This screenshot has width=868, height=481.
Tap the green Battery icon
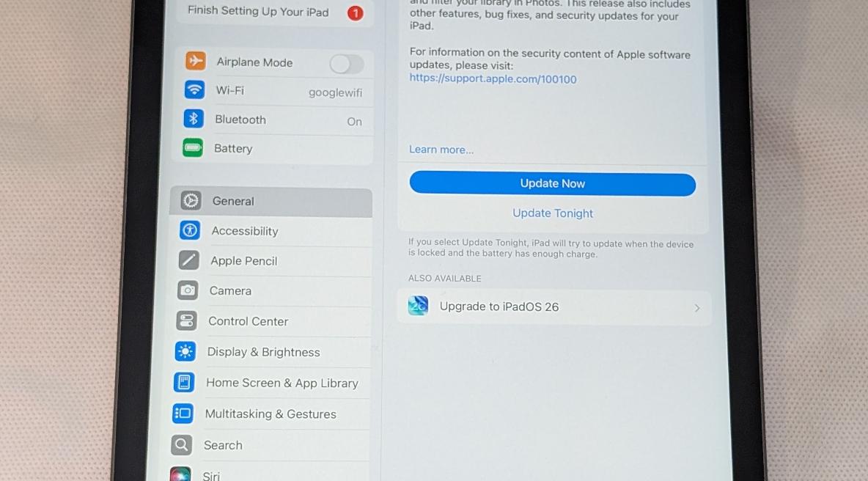tap(192, 148)
